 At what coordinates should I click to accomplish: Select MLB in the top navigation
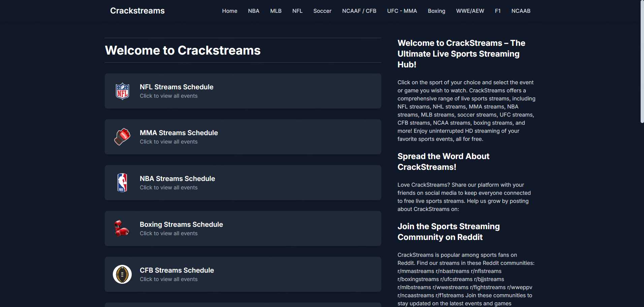pyautogui.click(x=276, y=11)
